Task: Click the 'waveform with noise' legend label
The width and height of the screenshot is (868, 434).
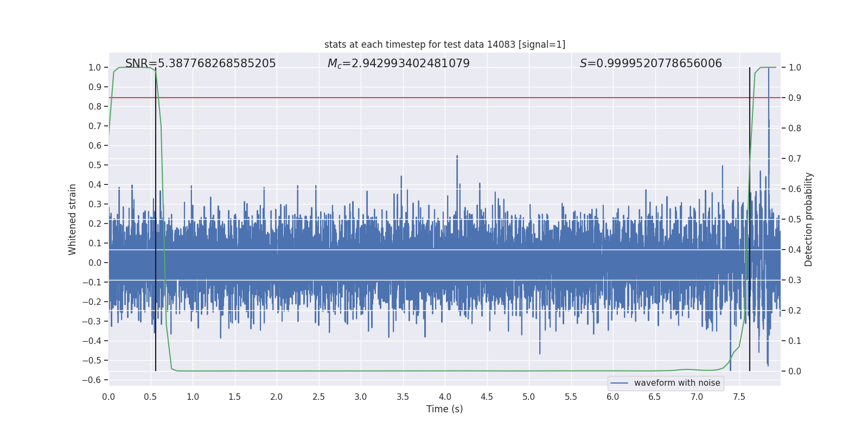Action: 676,383
